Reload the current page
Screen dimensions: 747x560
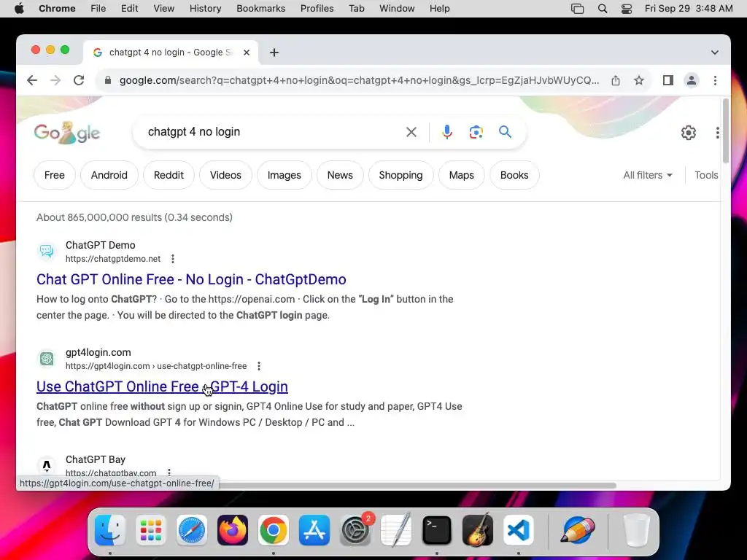(x=79, y=80)
